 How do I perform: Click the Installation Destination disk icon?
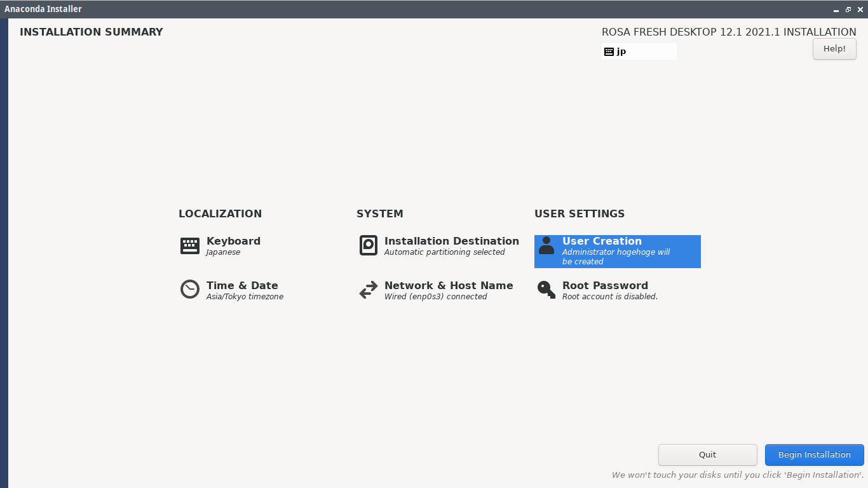click(x=368, y=245)
